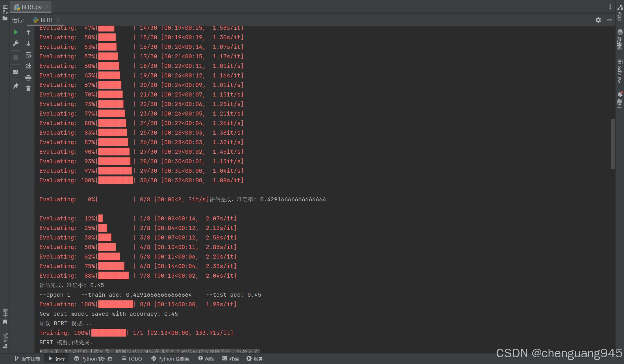
Task: Open the TODO tool window
Action: pos(132,359)
